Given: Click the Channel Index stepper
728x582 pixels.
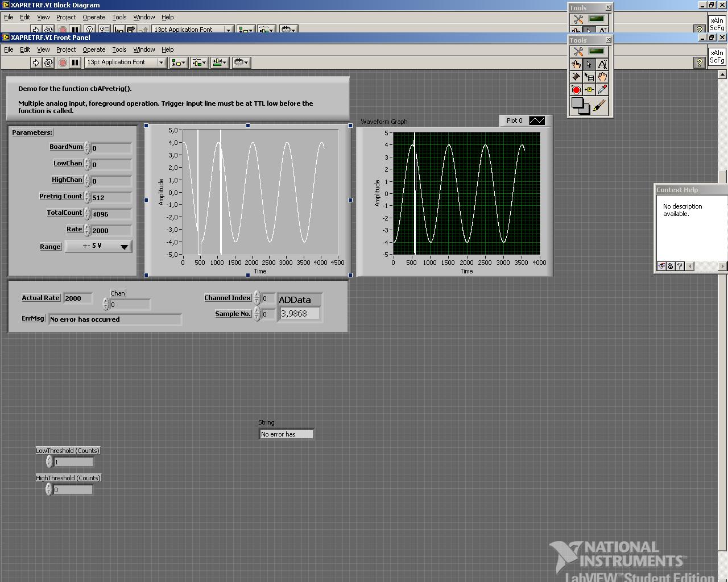Looking at the screenshot, I should [x=257, y=298].
